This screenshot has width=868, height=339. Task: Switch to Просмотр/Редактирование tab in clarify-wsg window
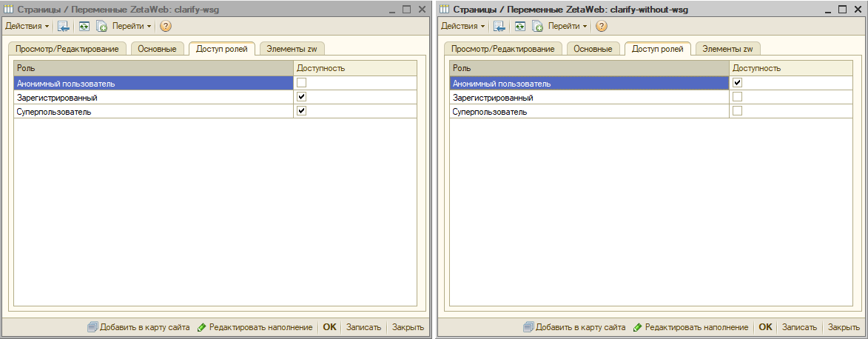click(x=67, y=49)
